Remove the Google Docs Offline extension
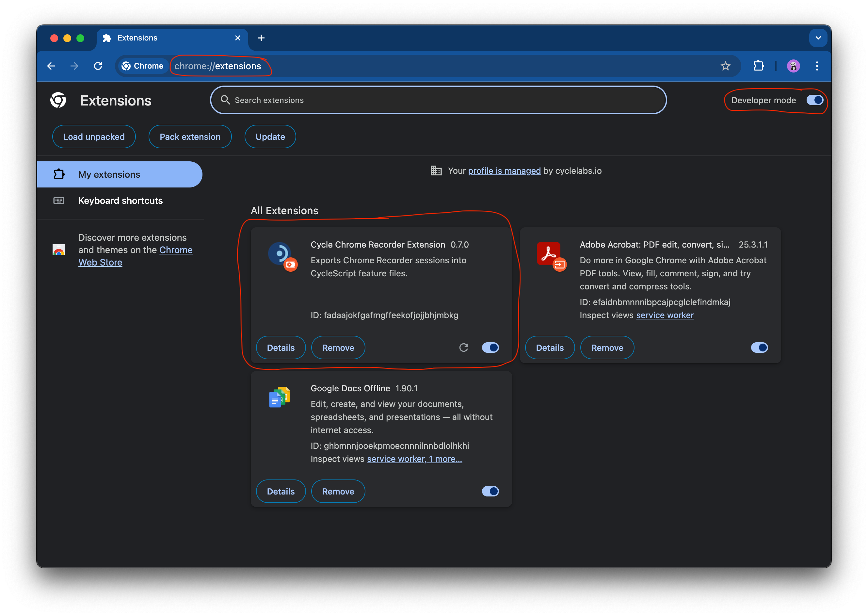Screen dimensions: 868x616 [338, 492]
